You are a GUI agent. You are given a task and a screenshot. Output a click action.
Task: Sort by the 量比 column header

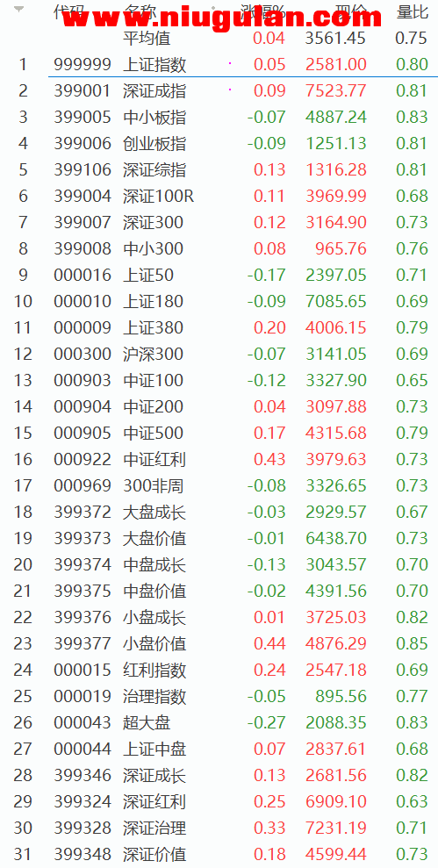[412, 11]
